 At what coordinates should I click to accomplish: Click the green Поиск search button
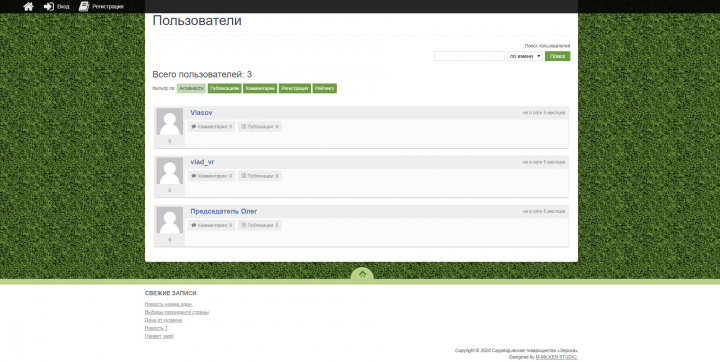tap(557, 56)
